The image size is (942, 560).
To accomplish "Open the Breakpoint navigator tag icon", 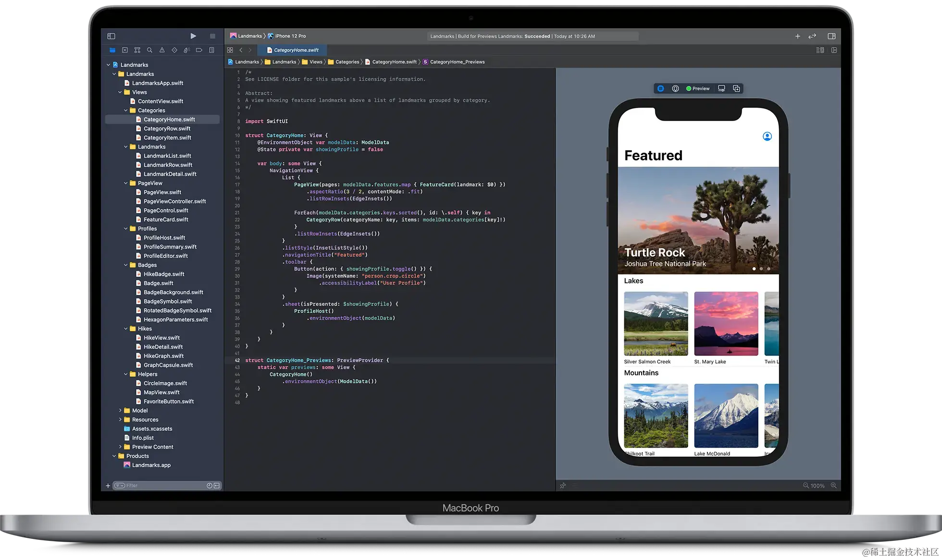I will pyautogui.click(x=199, y=50).
